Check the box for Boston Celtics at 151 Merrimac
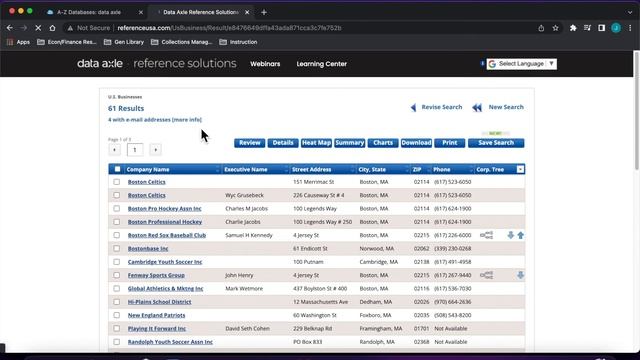Screen dimensions: 640x360 (117, 182)
